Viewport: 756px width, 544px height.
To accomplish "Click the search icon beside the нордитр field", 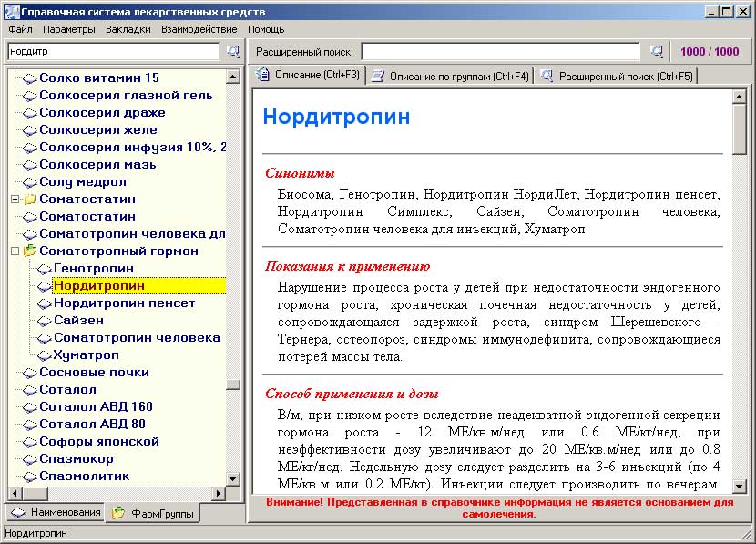I will tap(233, 52).
